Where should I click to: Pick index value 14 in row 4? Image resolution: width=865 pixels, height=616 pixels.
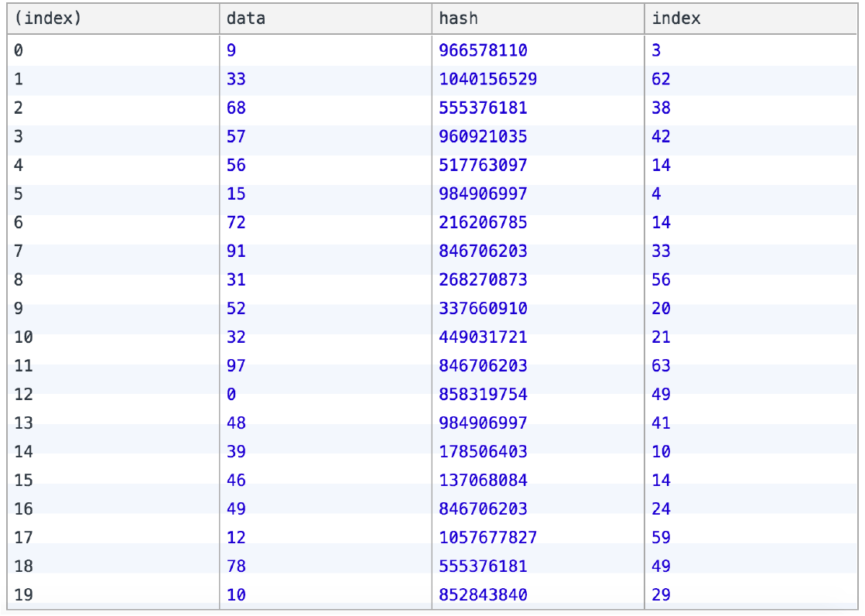point(662,166)
